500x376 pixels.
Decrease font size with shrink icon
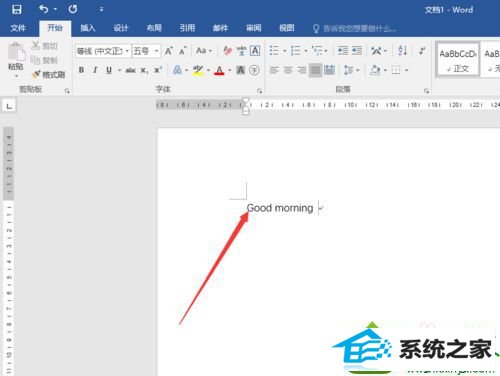pyautogui.click(x=182, y=51)
